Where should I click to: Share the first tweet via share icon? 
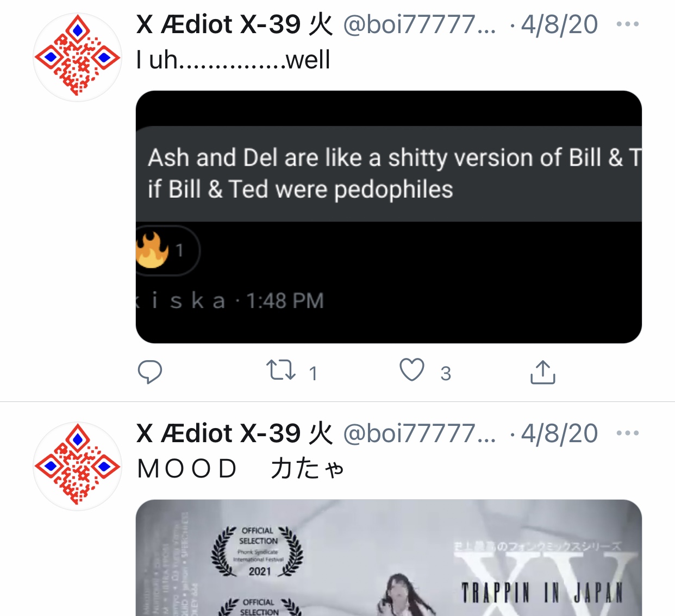click(542, 372)
